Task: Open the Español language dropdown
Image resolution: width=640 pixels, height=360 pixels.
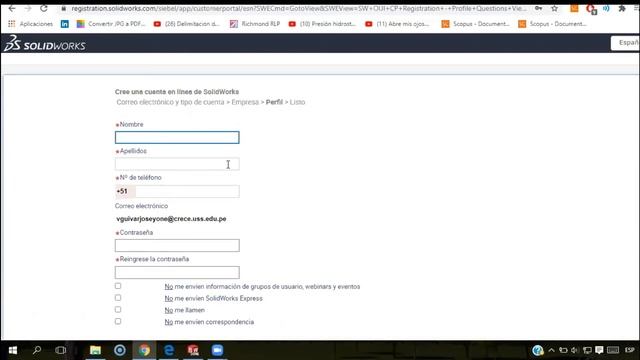Action: pos(625,43)
